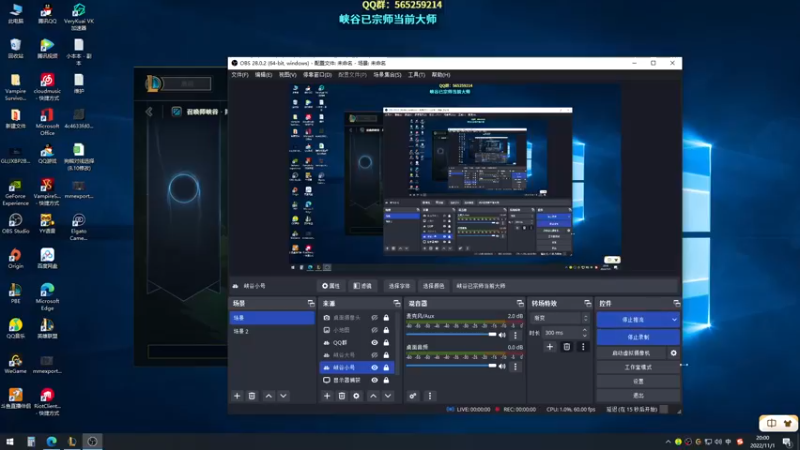Pop out the 控件 dock panel
This screenshot has height=450, width=800.
pyautogui.click(x=677, y=304)
